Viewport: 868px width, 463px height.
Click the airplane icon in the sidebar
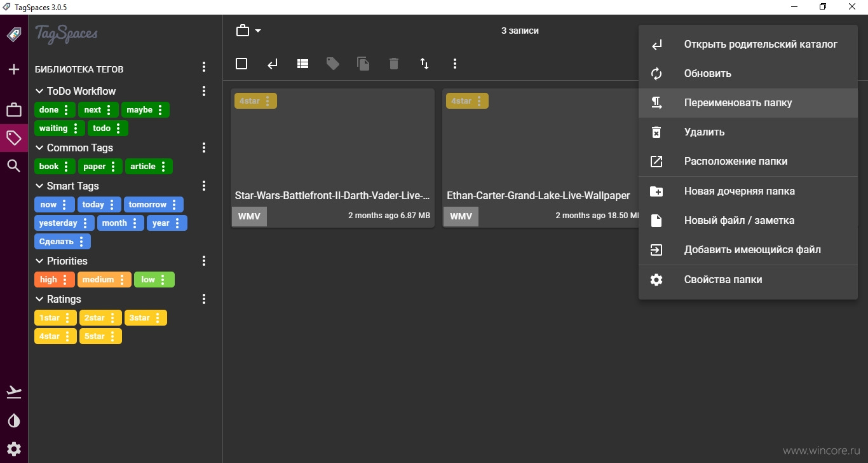tap(14, 392)
